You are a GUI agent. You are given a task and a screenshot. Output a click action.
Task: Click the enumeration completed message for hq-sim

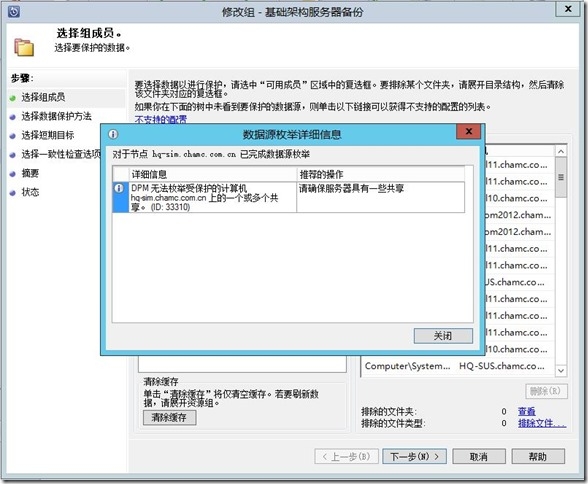coord(211,154)
